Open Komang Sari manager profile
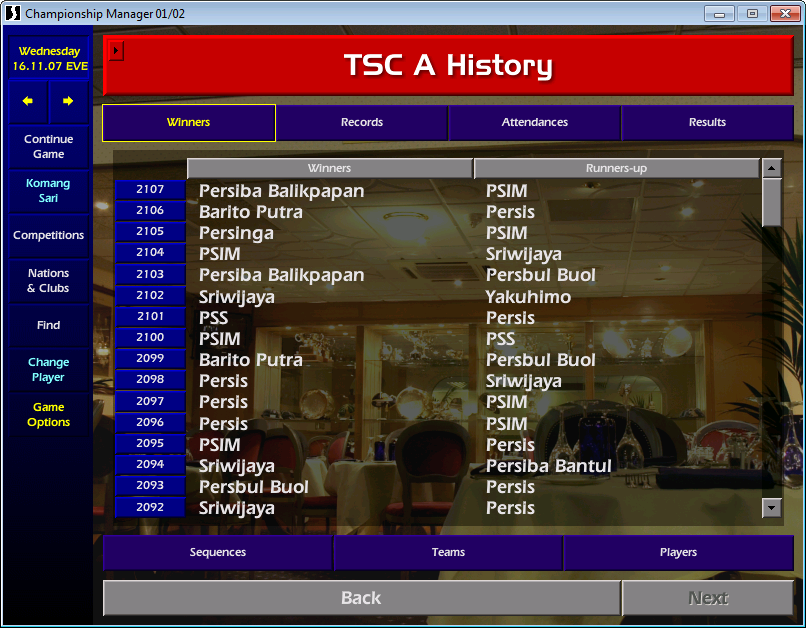The width and height of the screenshot is (806, 628). click(x=49, y=191)
